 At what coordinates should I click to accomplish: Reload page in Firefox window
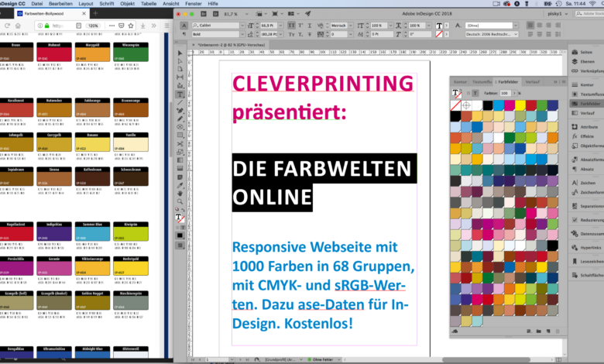tap(7, 26)
